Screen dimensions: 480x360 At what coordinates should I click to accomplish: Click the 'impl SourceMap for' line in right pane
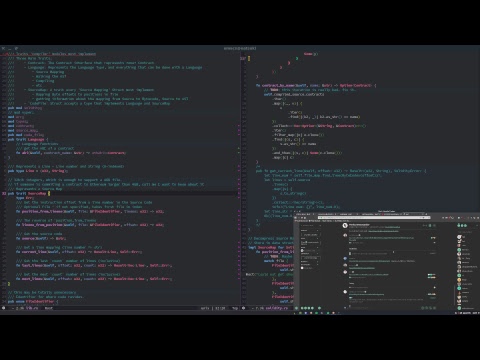click(271, 247)
